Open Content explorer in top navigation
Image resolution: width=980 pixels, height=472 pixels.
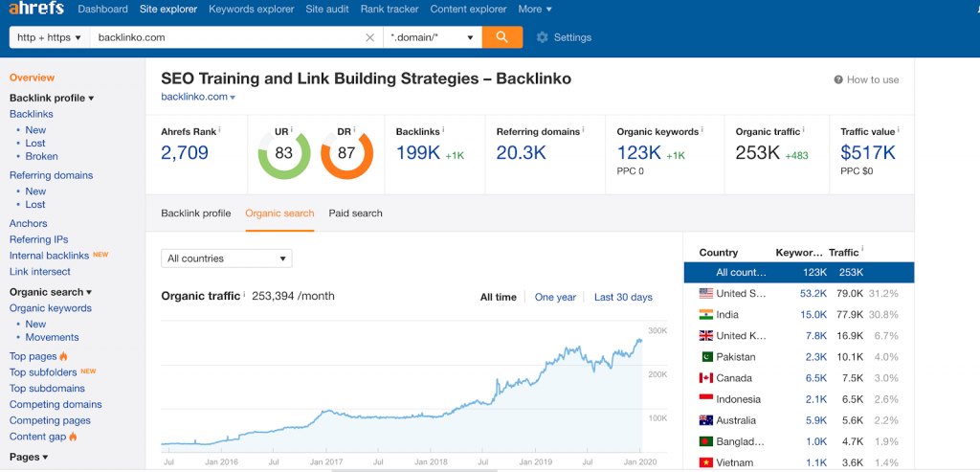[x=469, y=9]
